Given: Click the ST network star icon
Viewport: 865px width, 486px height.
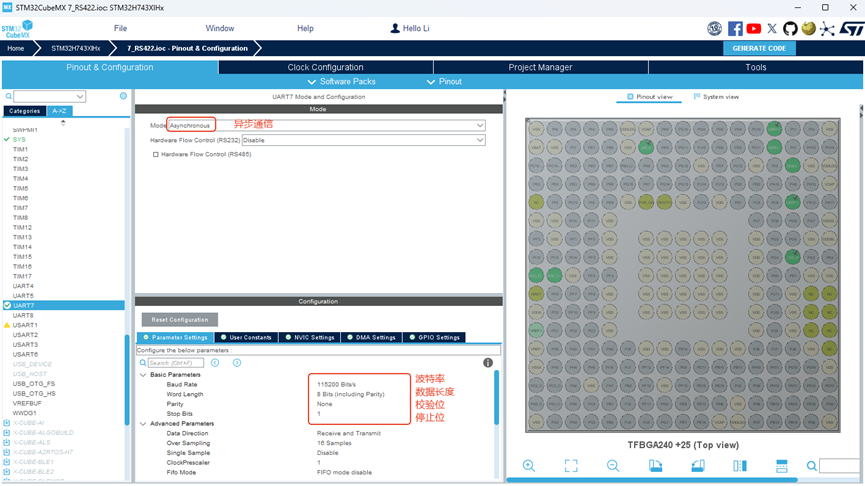Looking at the screenshot, I should [827, 29].
